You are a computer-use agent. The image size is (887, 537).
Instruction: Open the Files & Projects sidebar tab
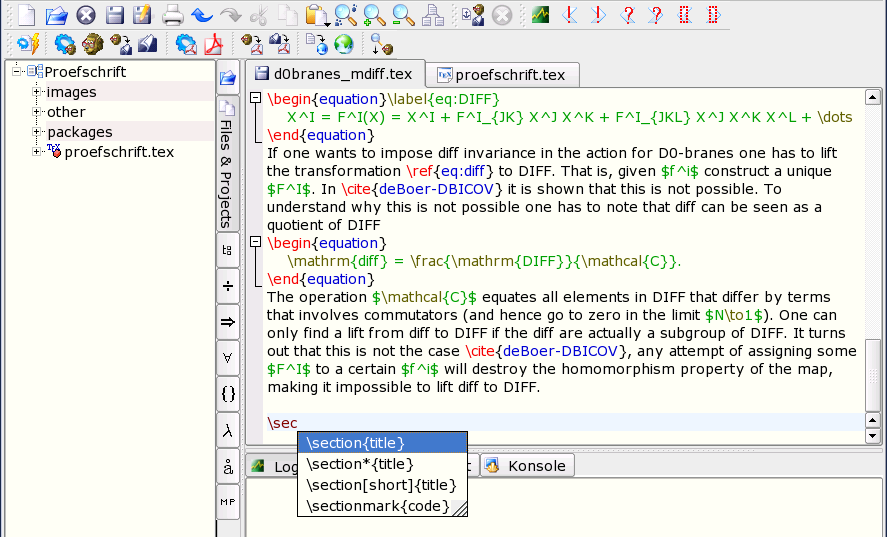coord(227,164)
